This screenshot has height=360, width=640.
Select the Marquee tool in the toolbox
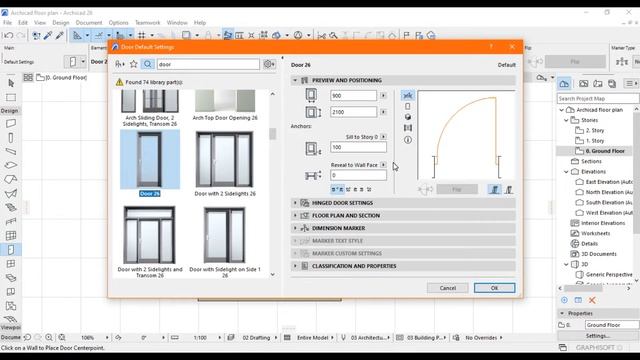coord(11,97)
